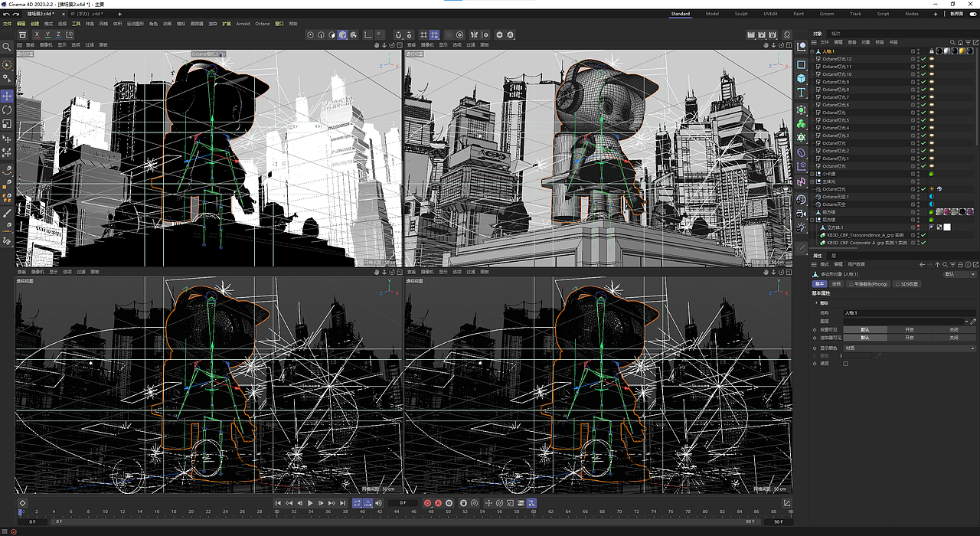Toggle Z axis lock
980x536 pixels.
tap(58, 34)
